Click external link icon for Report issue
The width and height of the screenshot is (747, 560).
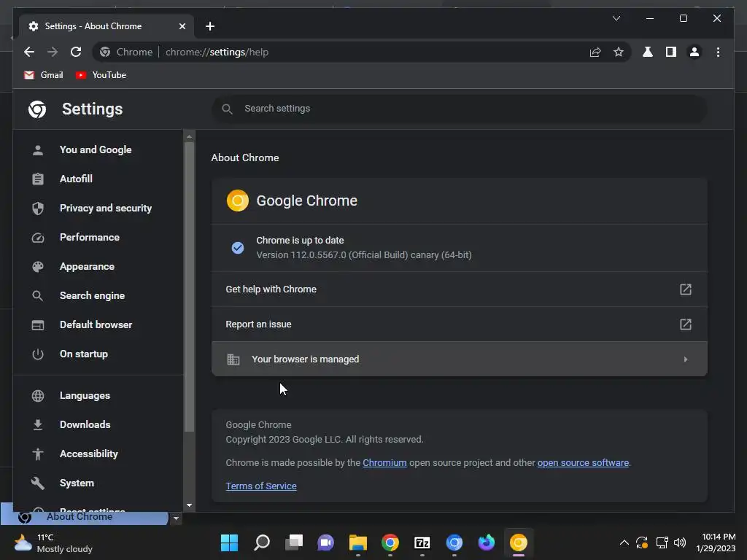pos(686,324)
